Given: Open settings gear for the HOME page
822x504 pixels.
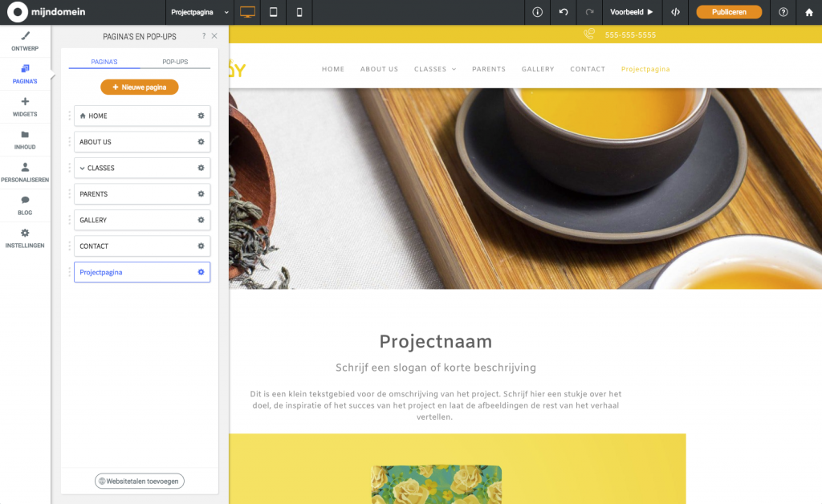Looking at the screenshot, I should (x=199, y=116).
